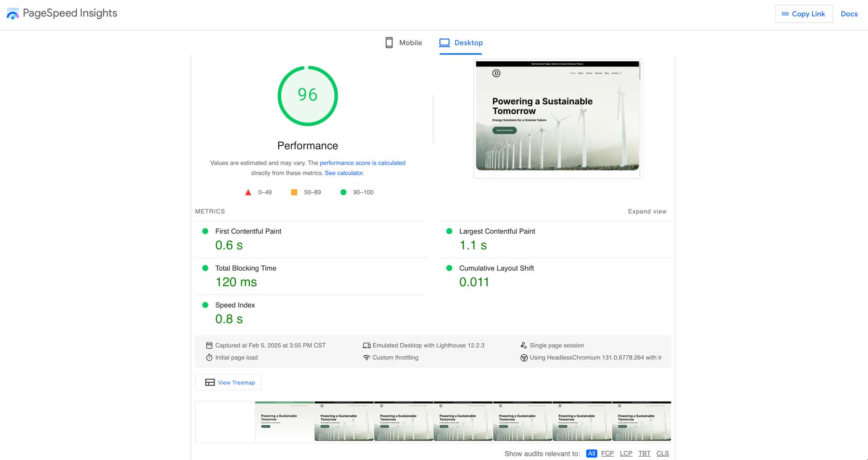Open the Docs page
Viewport: 868px width, 460px height.
[849, 14]
